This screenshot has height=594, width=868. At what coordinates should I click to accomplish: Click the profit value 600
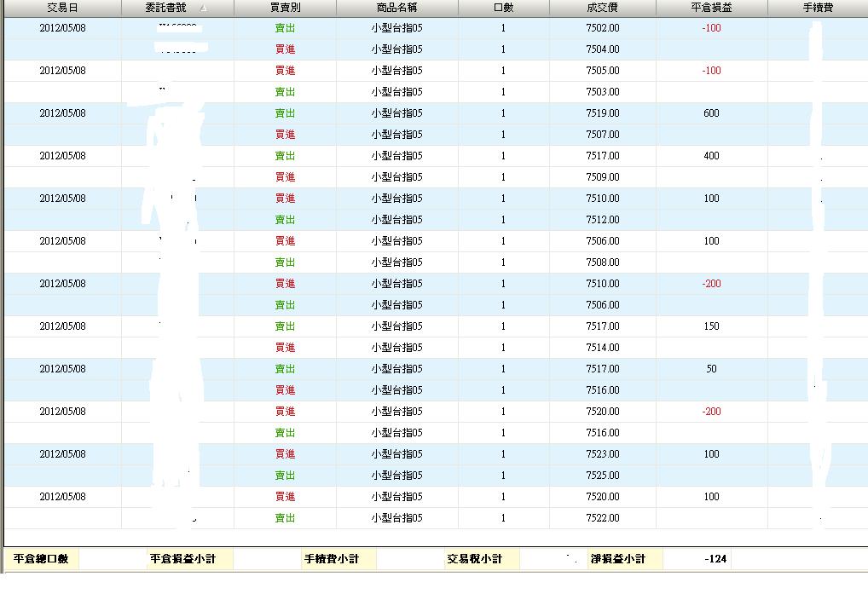[x=711, y=112]
